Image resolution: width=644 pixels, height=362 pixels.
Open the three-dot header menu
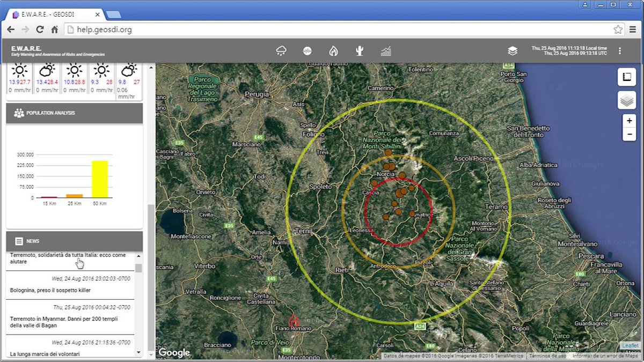(620, 51)
